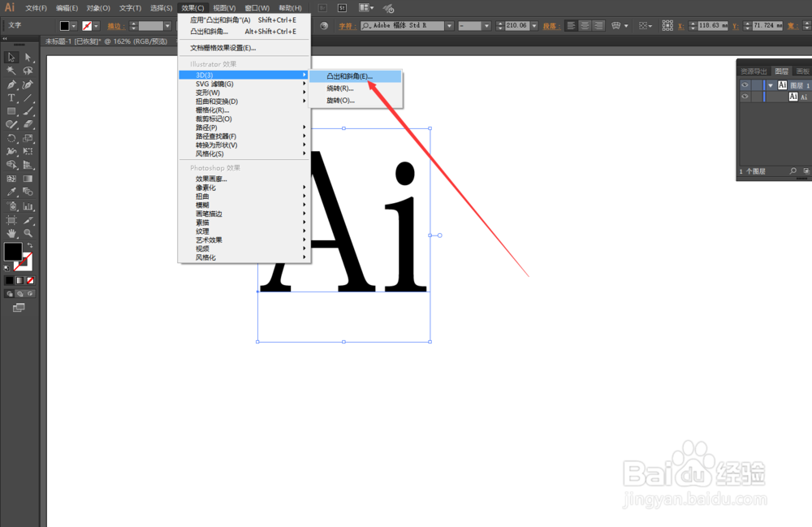Enable Draw Inside mode
Image resolution: width=812 pixels, height=527 pixels.
(x=31, y=293)
